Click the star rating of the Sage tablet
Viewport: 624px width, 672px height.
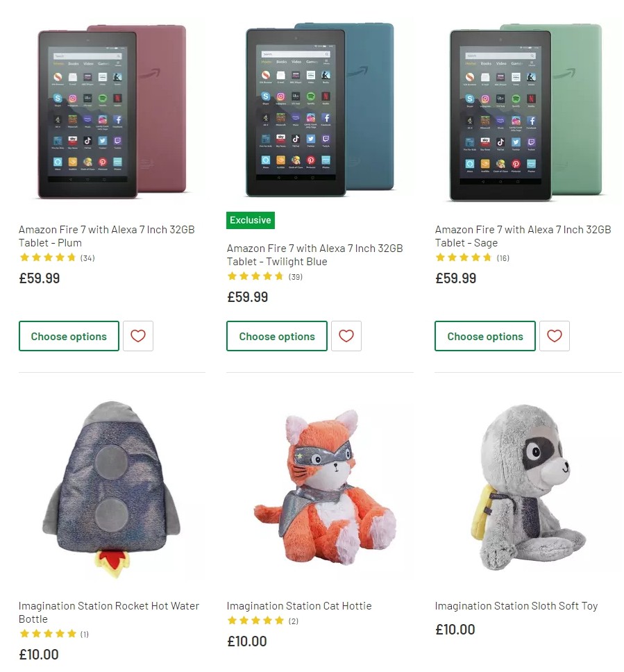pyautogui.click(x=464, y=257)
